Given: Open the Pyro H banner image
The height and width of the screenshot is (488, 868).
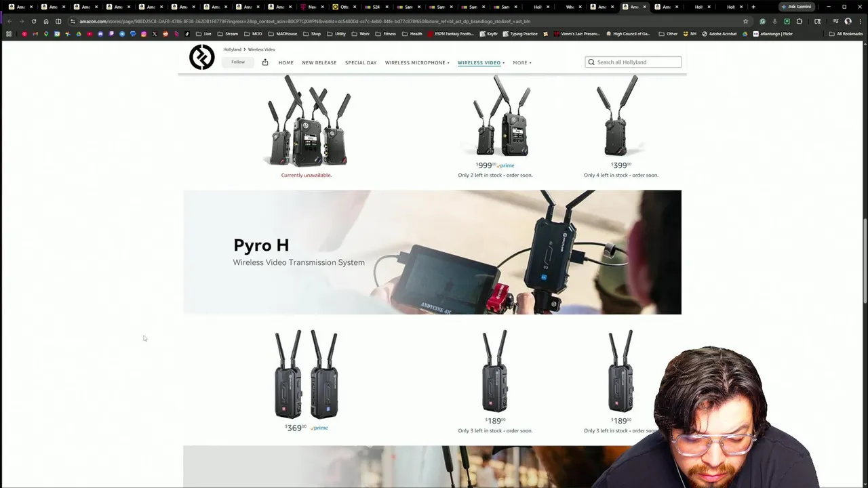Looking at the screenshot, I should pos(432,252).
